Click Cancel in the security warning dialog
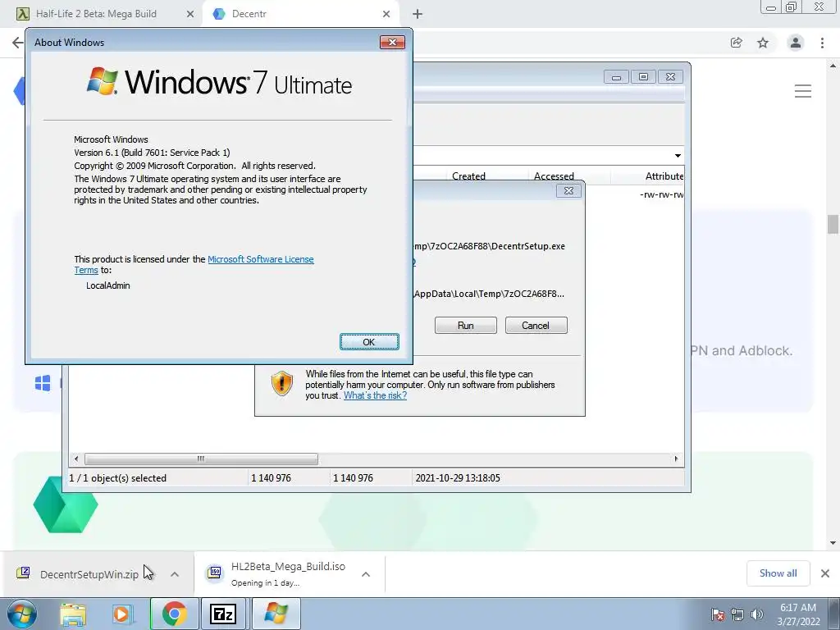The height and width of the screenshot is (630, 840). tap(536, 325)
